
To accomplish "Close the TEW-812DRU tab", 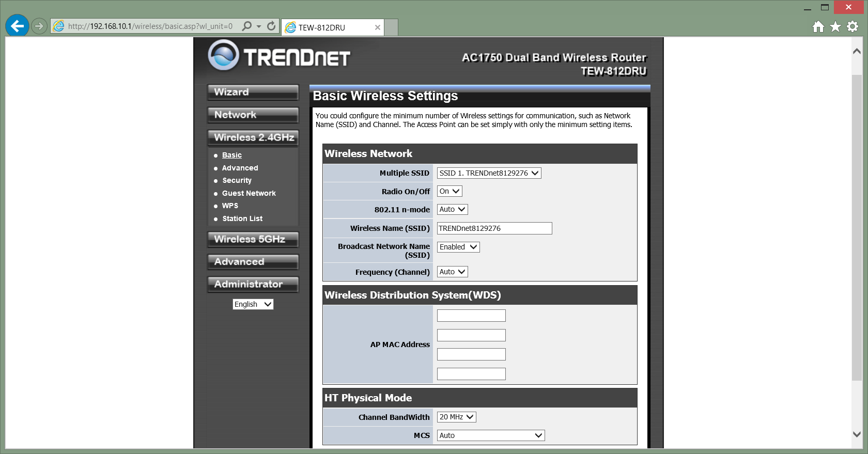I will (378, 27).
